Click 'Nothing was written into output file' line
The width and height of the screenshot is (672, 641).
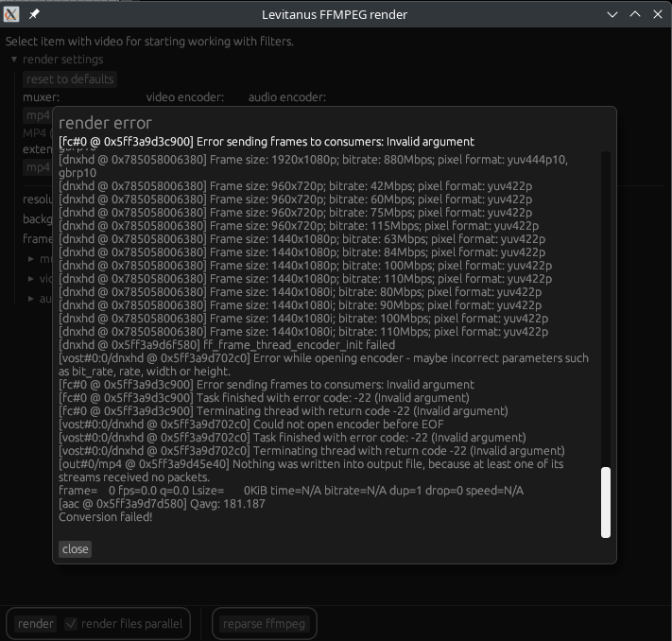[311, 471]
